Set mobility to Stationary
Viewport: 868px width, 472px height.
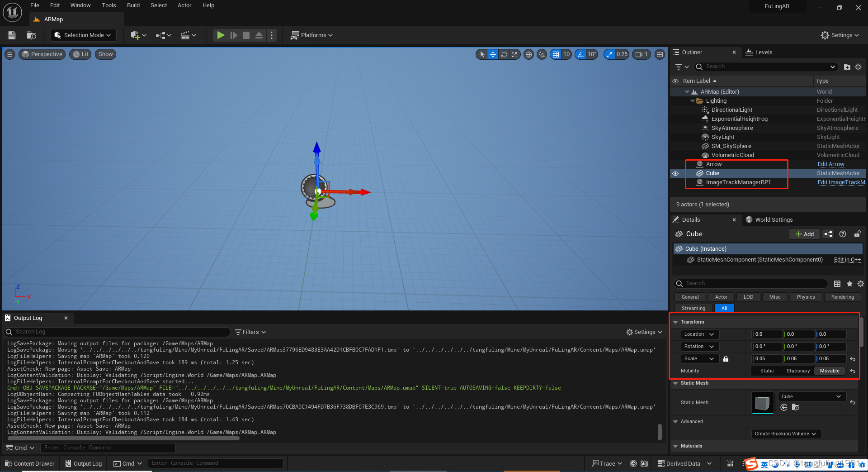pos(798,371)
